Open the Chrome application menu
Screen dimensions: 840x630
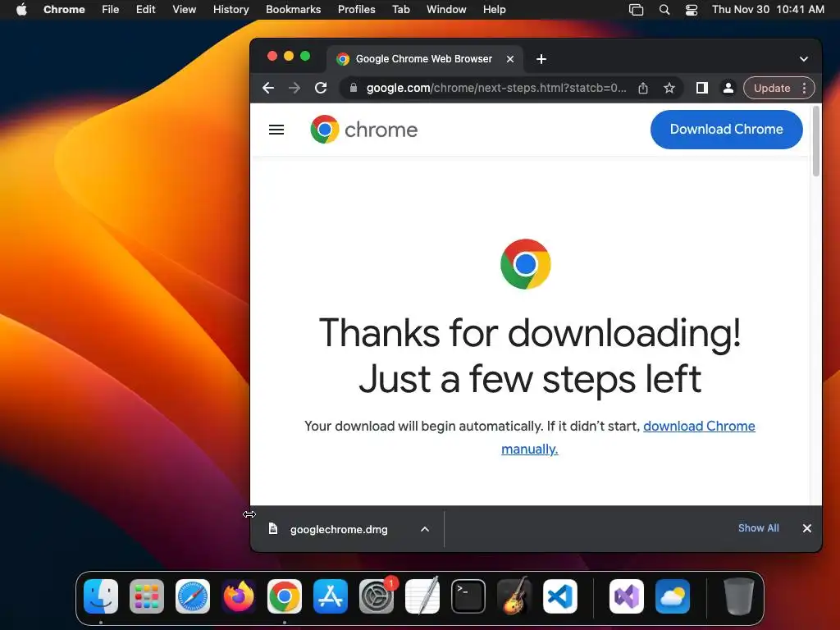tap(64, 10)
